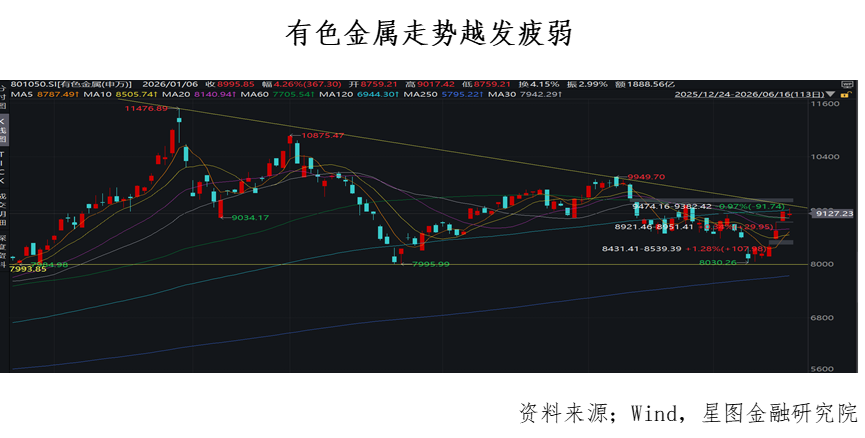Click the 高 9017.42 high price value
Screen dimensions: 865x438
point(430,84)
